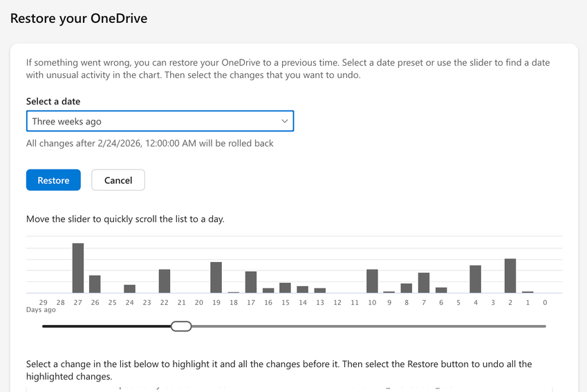This screenshot has width=587, height=392.
Task: Select the chart bar above day 17
Action: coord(251,282)
